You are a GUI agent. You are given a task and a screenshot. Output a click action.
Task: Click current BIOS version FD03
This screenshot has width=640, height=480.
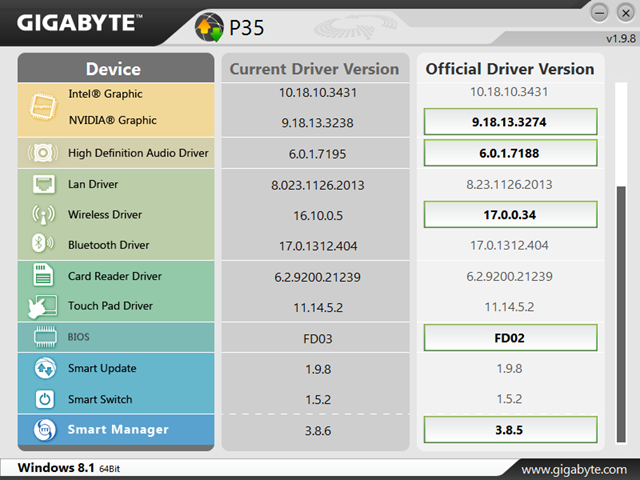pos(318,339)
